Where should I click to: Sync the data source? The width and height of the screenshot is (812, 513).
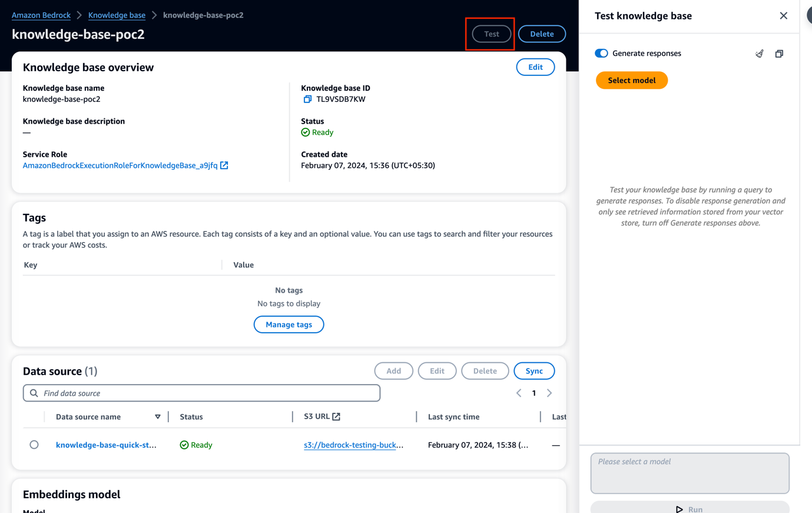(534, 371)
